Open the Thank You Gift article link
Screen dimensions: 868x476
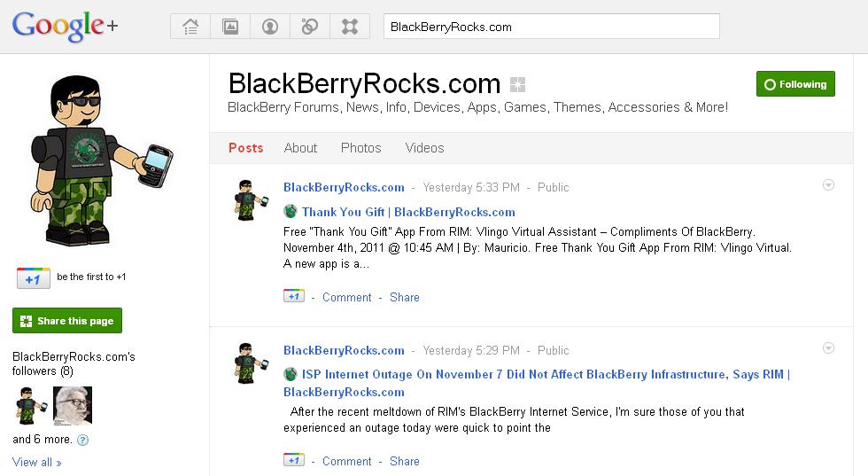[408, 212]
